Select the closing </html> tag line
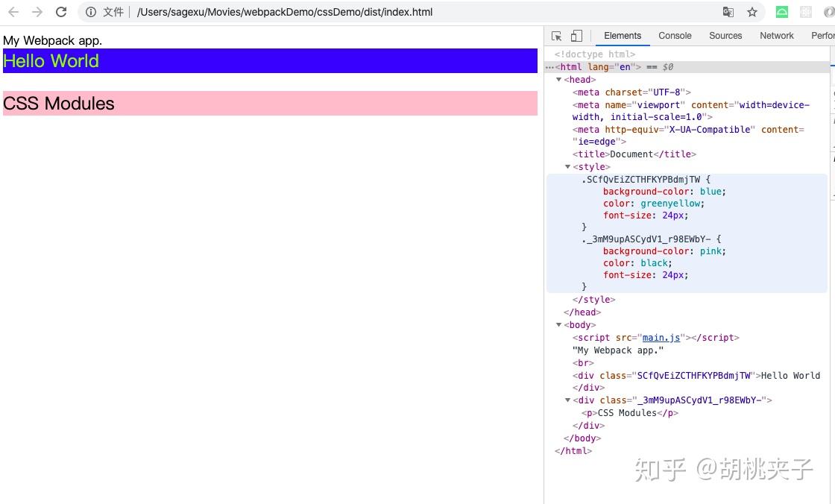Viewport: 835px width, 504px height. point(573,451)
